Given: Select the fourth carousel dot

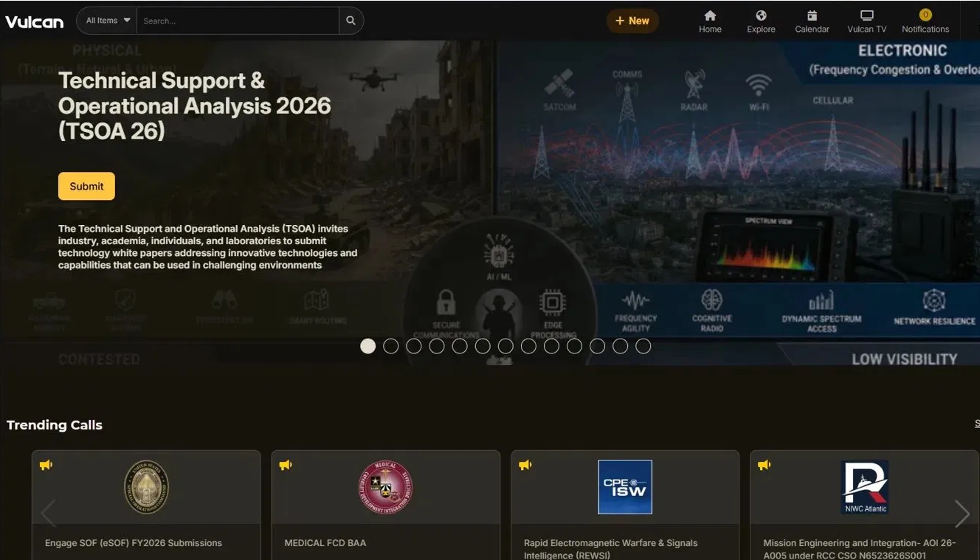Looking at the screenshot, I should (437, 346).
